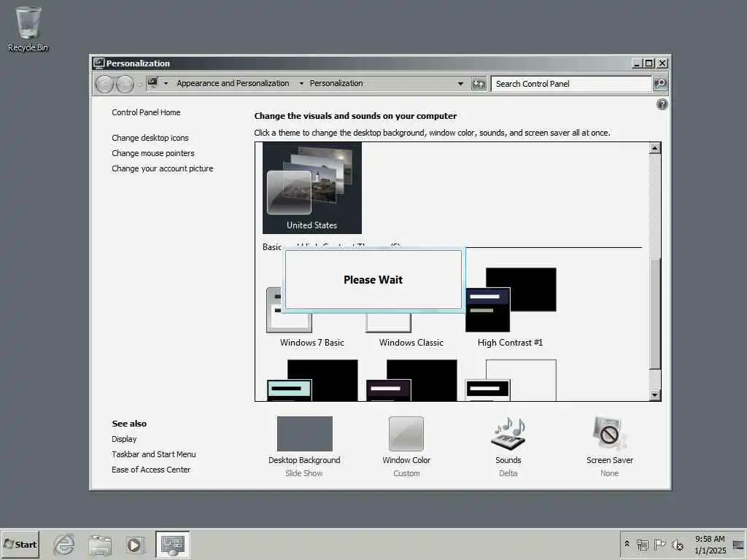The width and height of the screenshot is (747, 560).
Task: Open Change your account picture link
Action: click(163, 168)
